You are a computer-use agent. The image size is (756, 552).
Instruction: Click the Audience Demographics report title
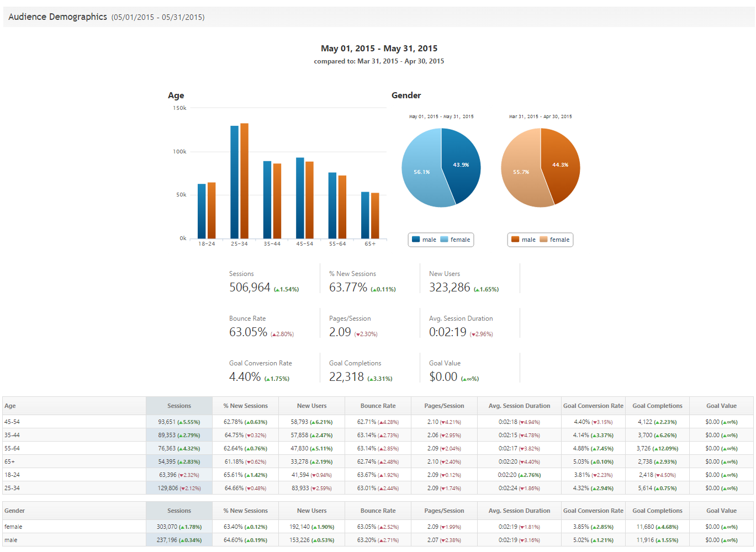click(x=57, y=17)
